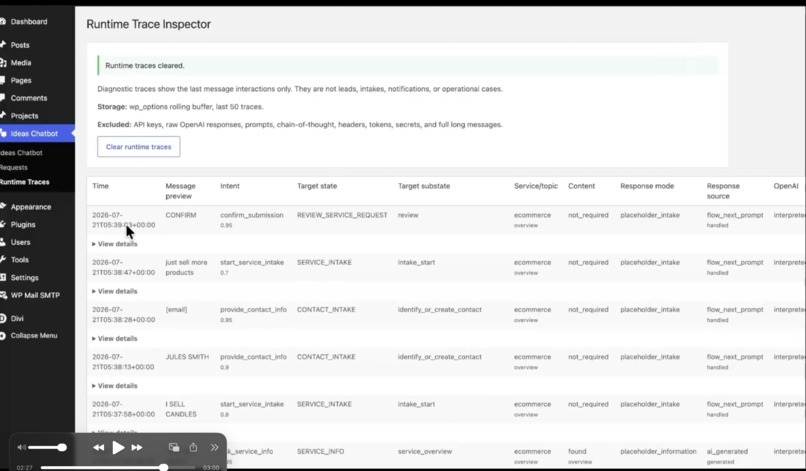Click the Time column header
Viewport: 806px width, 471px height.
(100, 186)
